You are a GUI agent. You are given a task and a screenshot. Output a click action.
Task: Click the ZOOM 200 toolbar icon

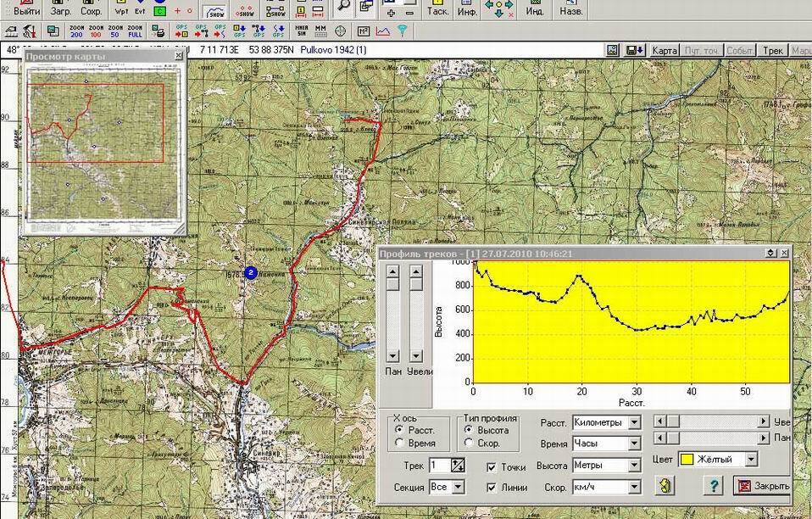tap(77, 31)
